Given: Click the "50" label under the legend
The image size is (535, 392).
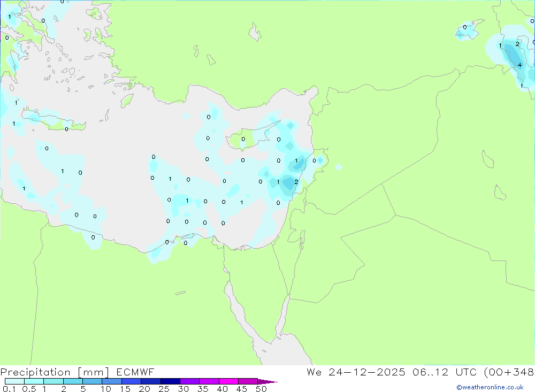Looking at the screenshot, I should point(261,389).
